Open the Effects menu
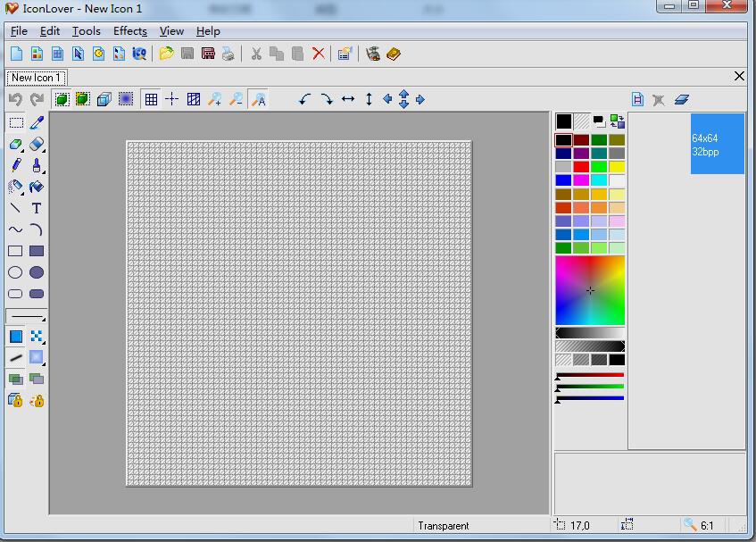Screen dimensions: 756x542 (129, 31)
